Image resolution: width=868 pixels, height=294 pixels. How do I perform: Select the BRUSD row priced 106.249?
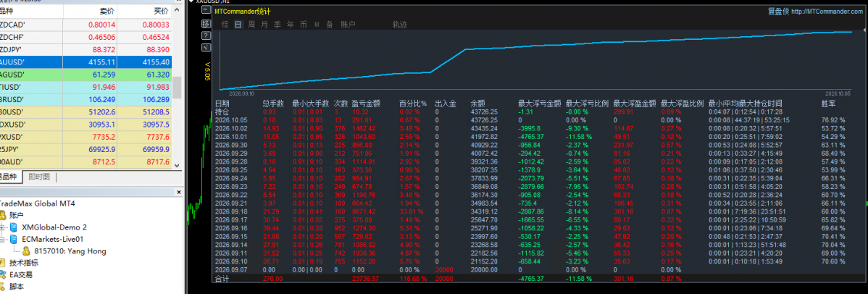85,99
